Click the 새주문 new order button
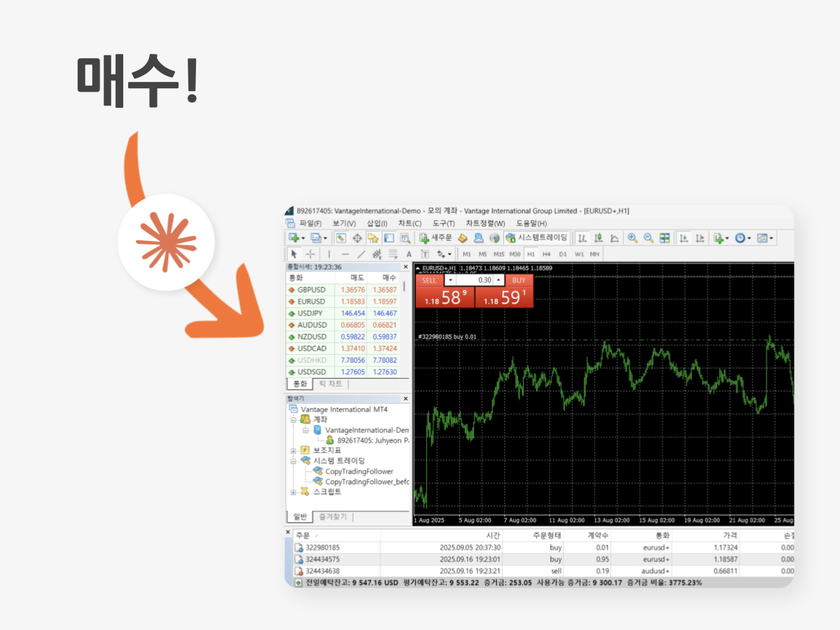Screen dimensions: 840x630 [435, 238]
